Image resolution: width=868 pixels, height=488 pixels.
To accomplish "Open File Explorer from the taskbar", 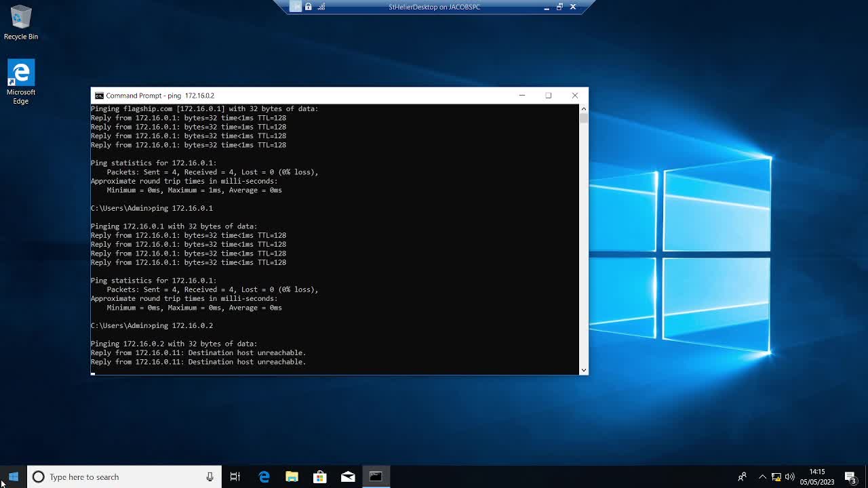I will pos(292,477).
